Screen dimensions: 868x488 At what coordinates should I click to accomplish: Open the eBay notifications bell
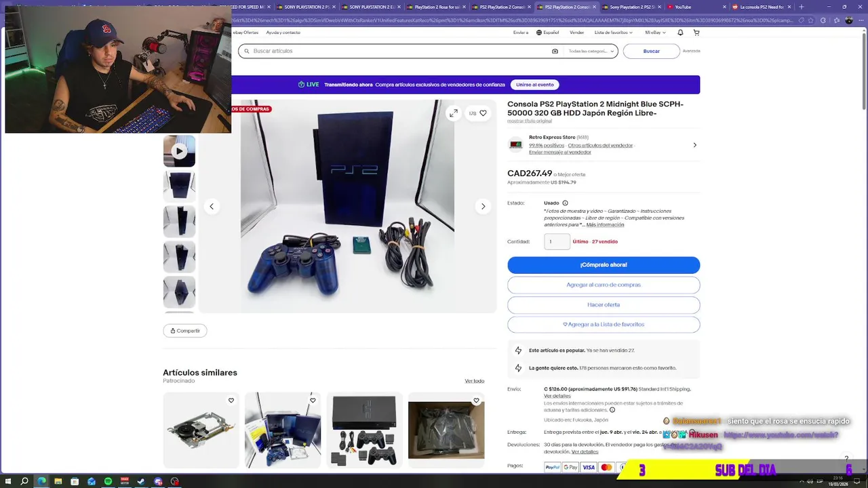point(679,33)
